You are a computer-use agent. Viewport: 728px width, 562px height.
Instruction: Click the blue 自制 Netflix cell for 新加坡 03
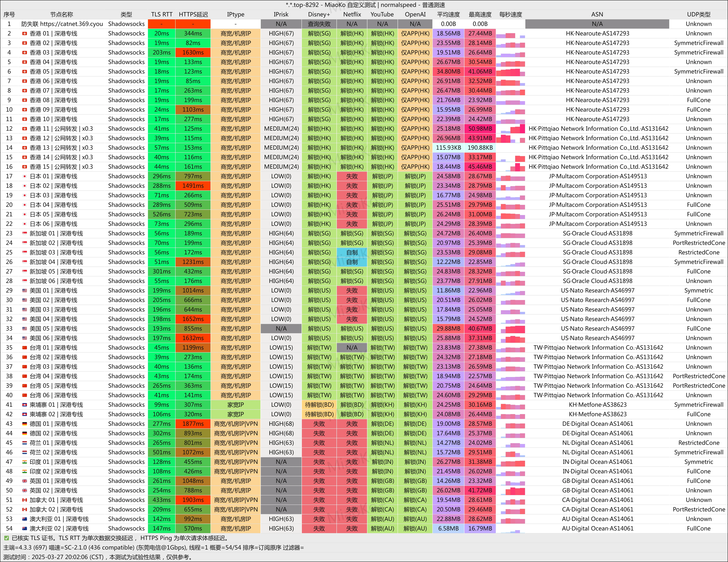[x=352, y=252]
